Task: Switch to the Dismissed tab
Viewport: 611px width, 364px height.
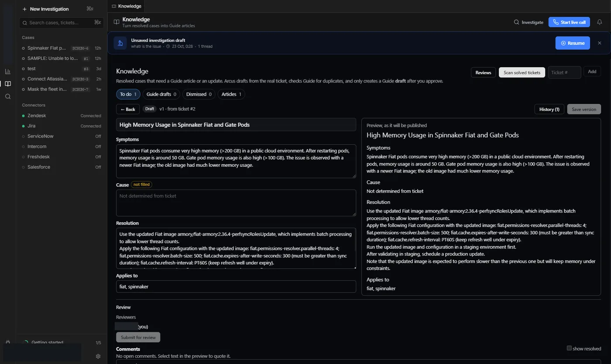Action: 199,94
